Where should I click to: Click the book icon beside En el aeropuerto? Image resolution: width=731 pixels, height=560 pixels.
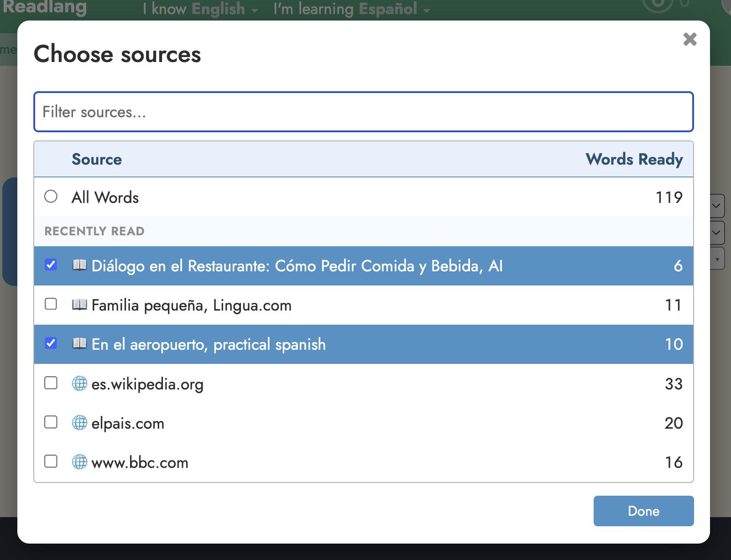point(79,343)
